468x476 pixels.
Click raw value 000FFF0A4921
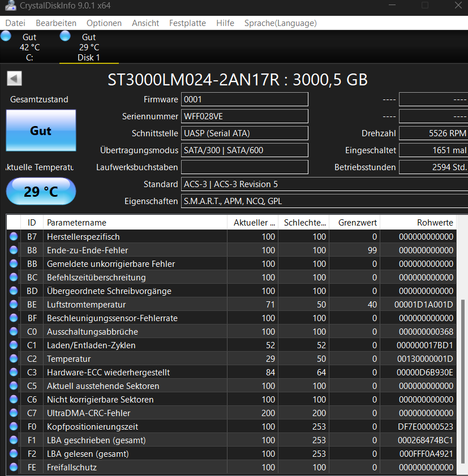point(426,454)
